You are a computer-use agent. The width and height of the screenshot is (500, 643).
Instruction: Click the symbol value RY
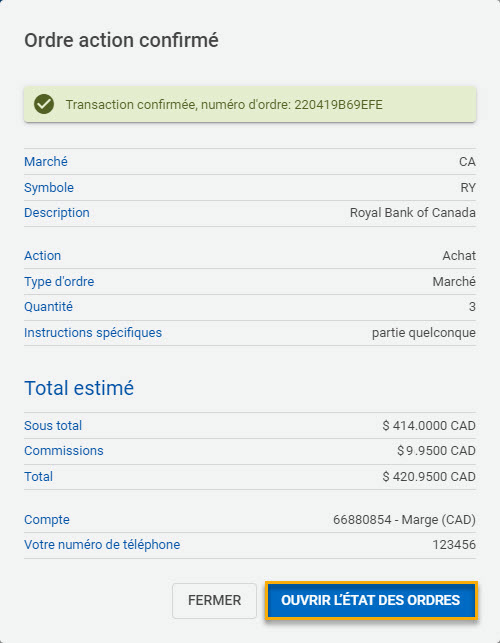pos(468,187)
